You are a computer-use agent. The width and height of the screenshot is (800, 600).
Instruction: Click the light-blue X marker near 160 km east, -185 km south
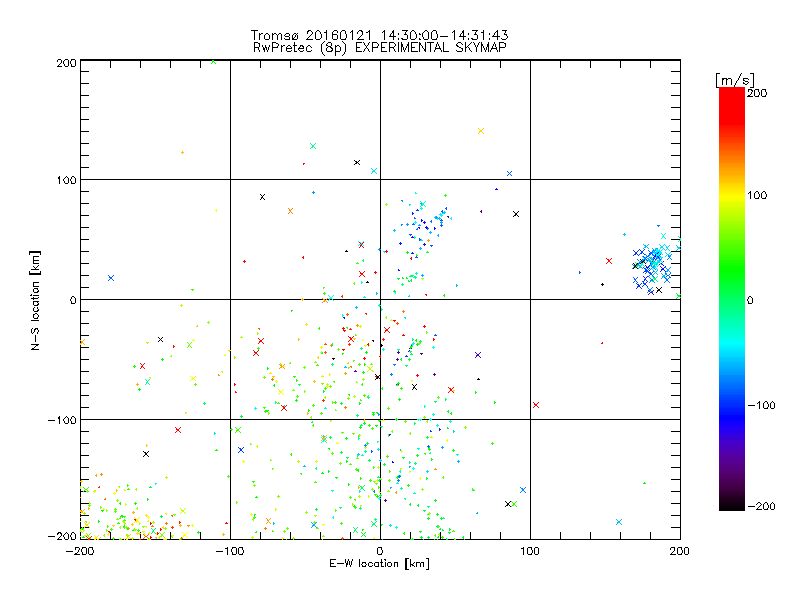click(619, 522)
